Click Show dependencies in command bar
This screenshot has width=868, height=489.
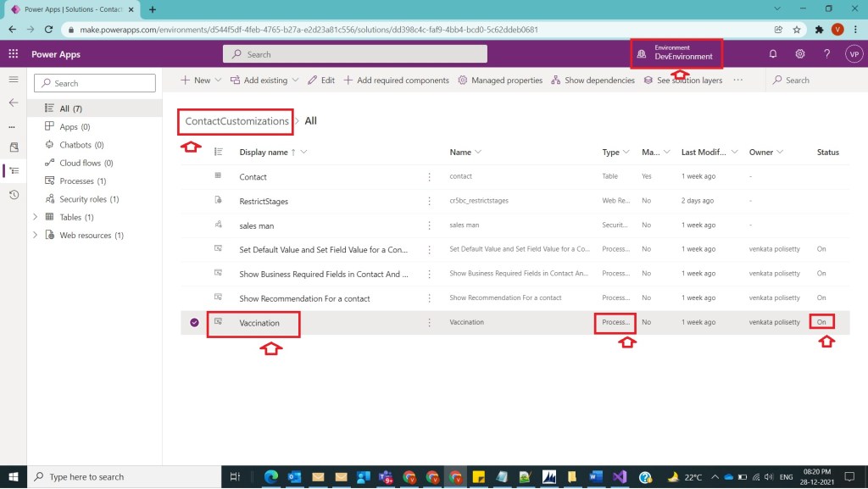coord(593,81)
